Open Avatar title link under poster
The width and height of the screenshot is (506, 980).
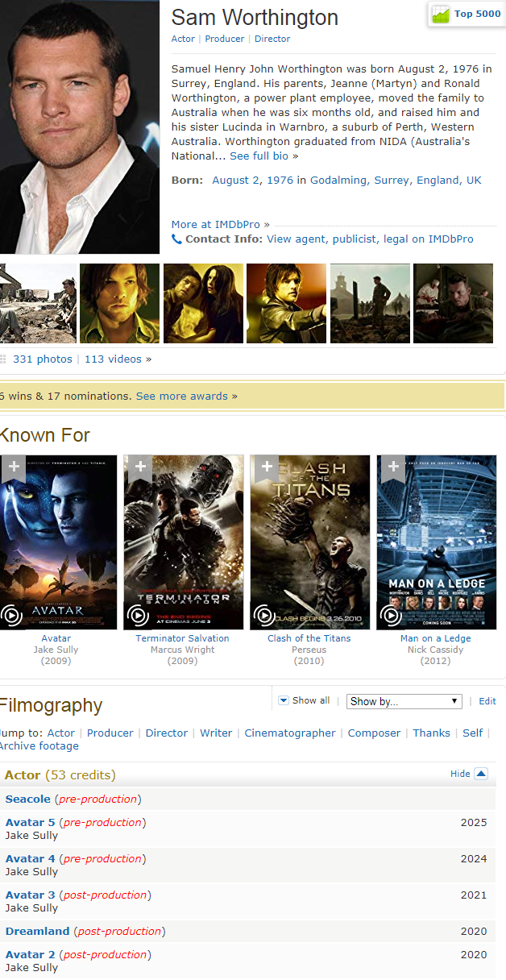click(x=56, y=638)
